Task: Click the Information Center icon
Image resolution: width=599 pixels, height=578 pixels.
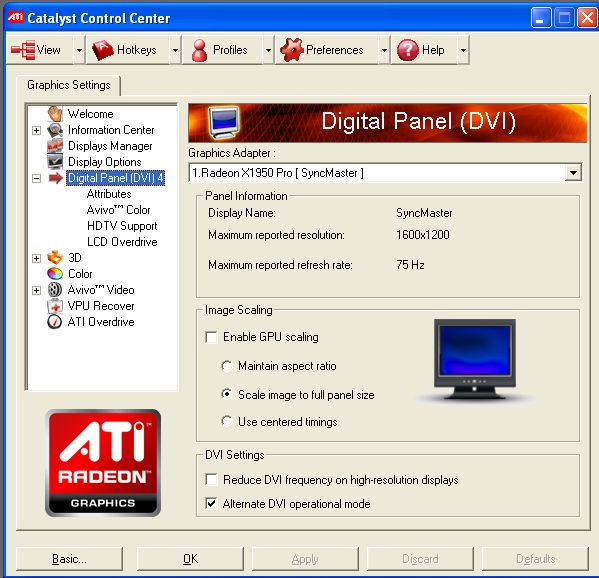Action: (55, 130)
